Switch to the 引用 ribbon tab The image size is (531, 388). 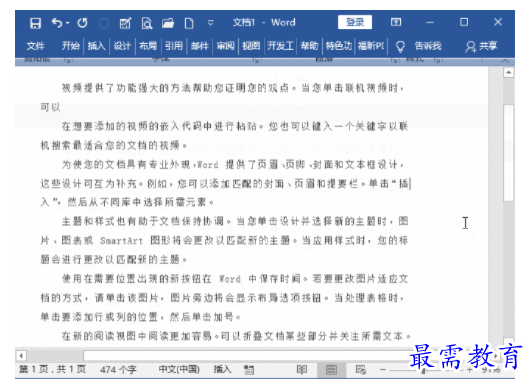[174, 46]
